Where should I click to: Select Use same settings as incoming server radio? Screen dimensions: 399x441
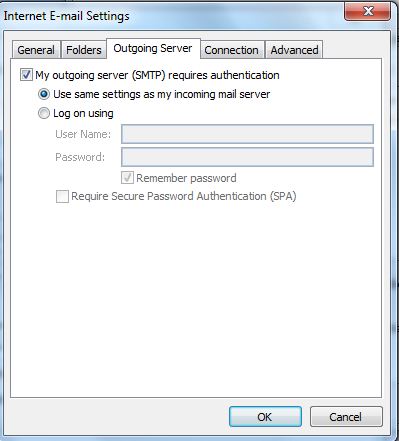click(44, 94)
